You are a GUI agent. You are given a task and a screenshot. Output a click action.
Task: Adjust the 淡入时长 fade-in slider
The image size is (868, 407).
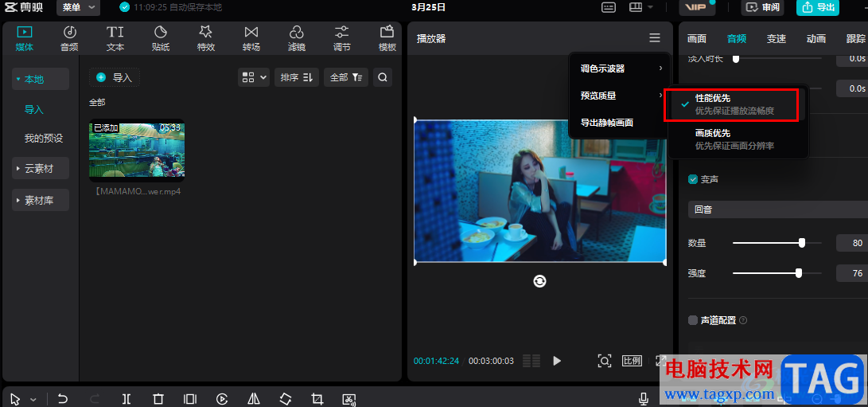[x=777, y=58]
